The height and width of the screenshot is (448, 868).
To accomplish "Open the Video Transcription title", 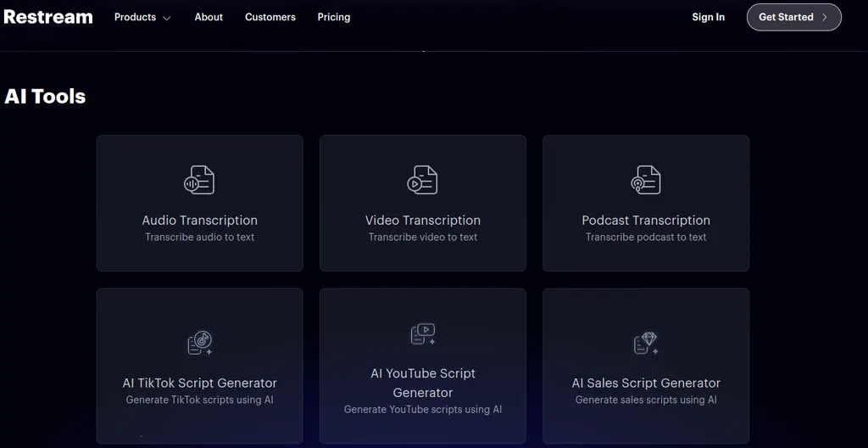I will point(423,220).
